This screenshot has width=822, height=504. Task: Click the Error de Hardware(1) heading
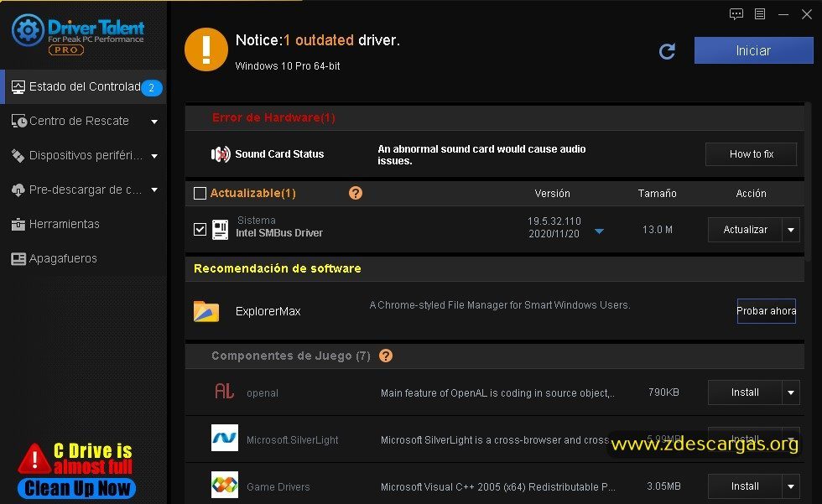(x=273, y=117)
